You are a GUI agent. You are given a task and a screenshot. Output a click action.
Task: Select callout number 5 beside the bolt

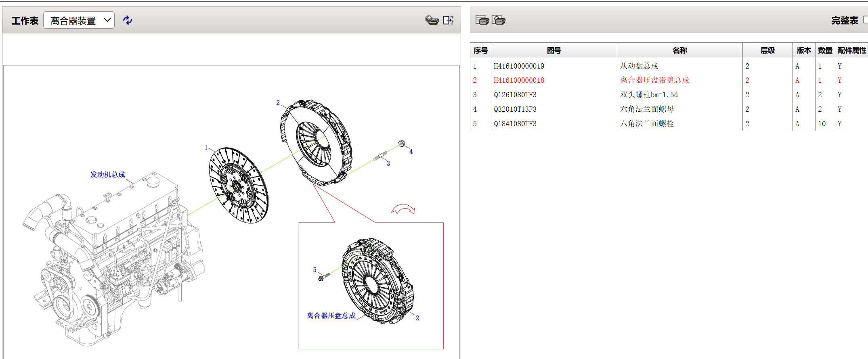click(x=315, y=270)
